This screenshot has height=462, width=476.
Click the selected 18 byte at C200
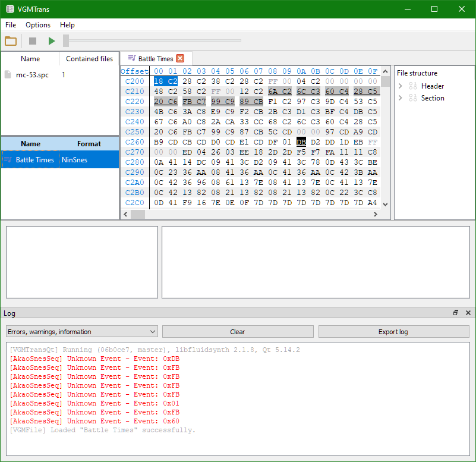click(159, 81)
